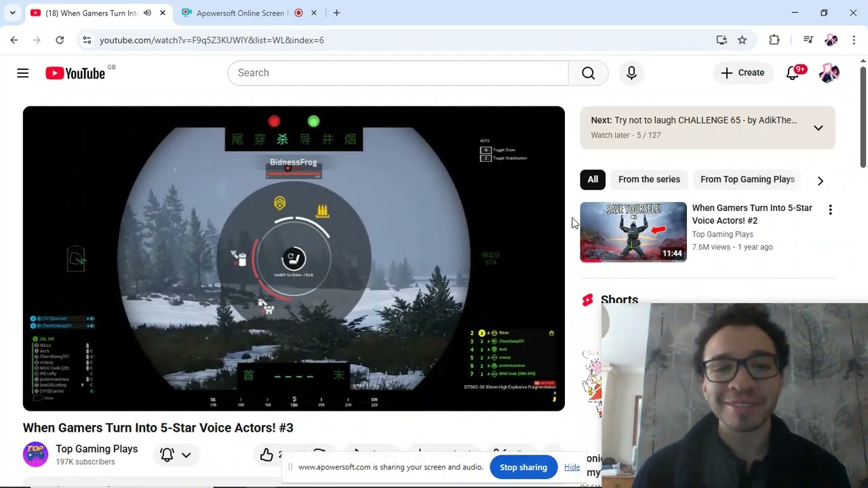
Task: Open the SAVE YOURSELF video thumbnail
Action: (633, 232)
